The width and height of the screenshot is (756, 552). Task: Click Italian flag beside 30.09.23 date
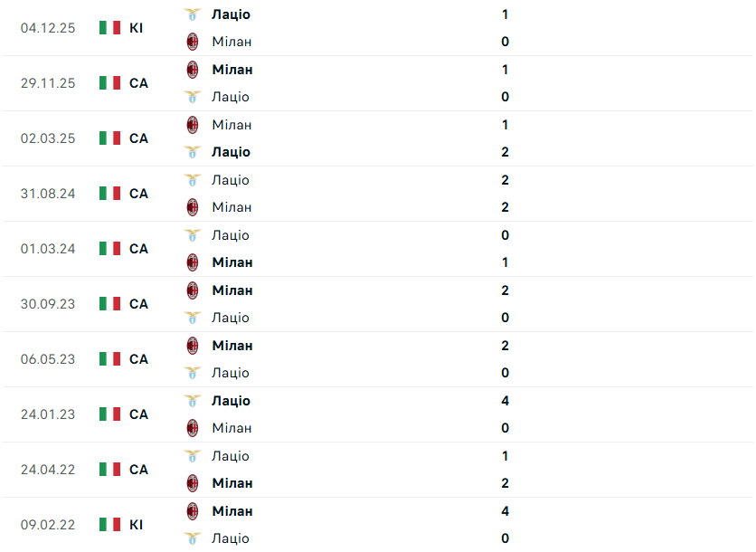point(109,304)
